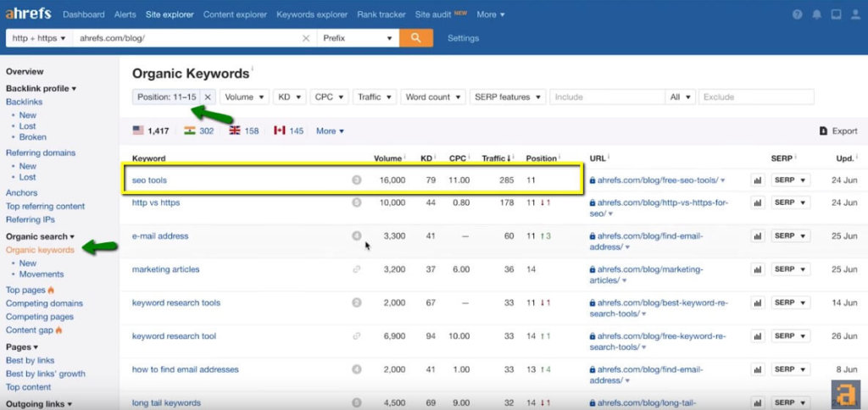This screenshot has width=868, height=410.
Task: Open chart icon for keyword research tools row
Action: [757, 302]
